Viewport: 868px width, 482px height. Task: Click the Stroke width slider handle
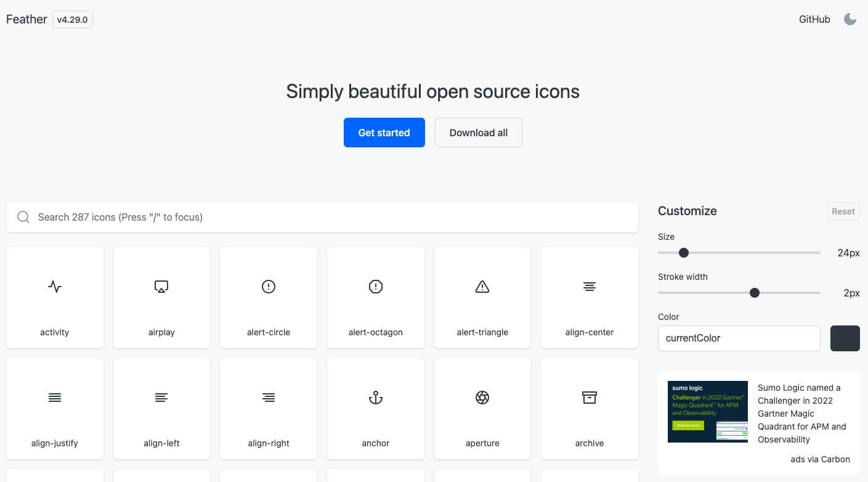click(755, 293)
